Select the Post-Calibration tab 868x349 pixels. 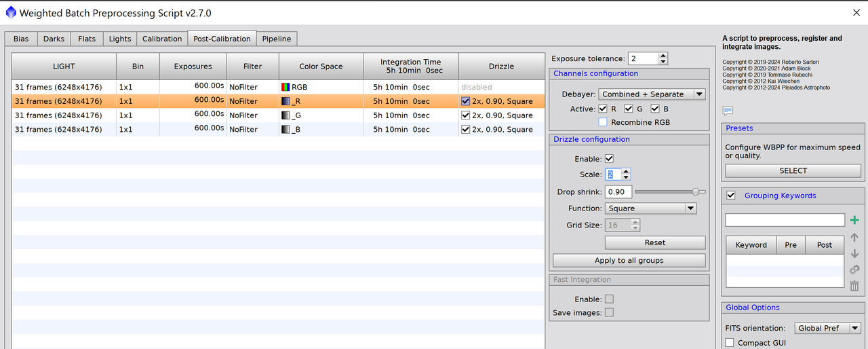click(222, 39)
